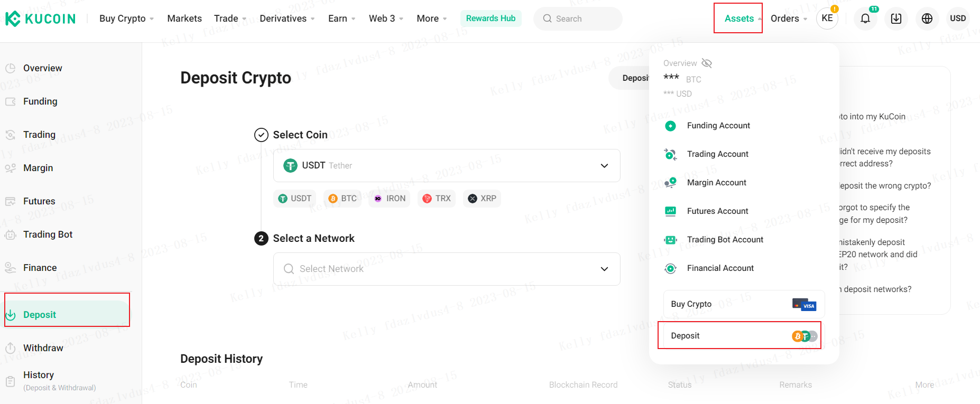980x404 pixels.
Task: Click the Trading Bot sidebar icon
Action: point(11,234)
